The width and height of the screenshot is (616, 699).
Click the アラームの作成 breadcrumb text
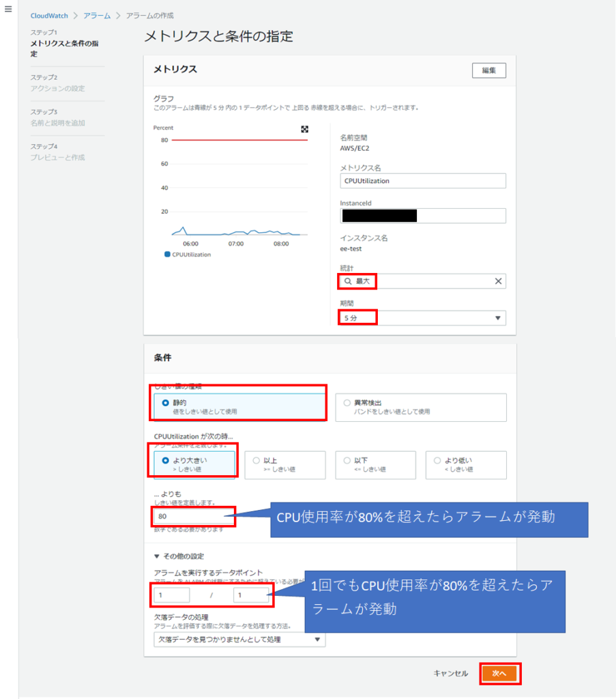coord(149,16)
